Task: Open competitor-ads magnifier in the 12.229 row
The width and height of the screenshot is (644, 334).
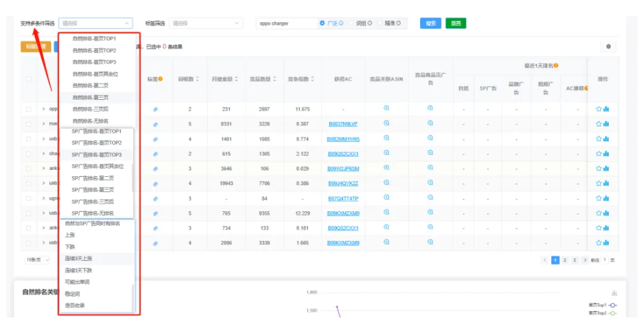Action: pos(430,212)
